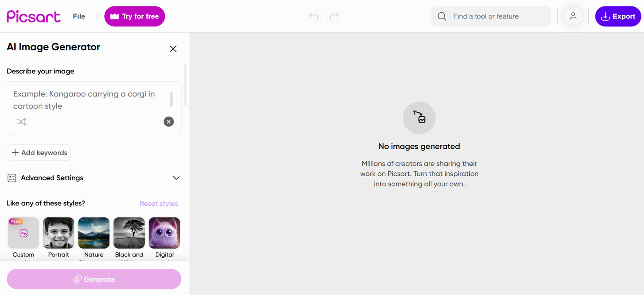Click the redo arrow icon
This screenshot has height=295, width=644.
click(x=334, y=16)
